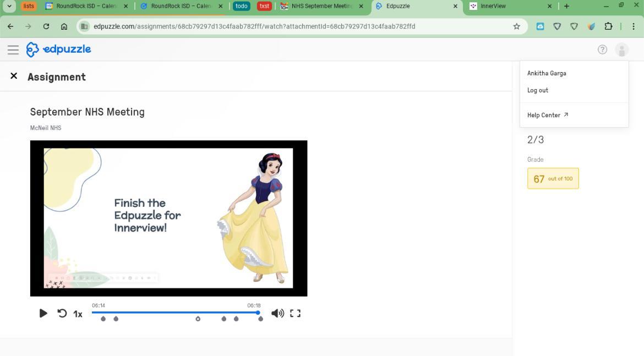
Task: Click the browser back arrow
Action: pos(10,26)
